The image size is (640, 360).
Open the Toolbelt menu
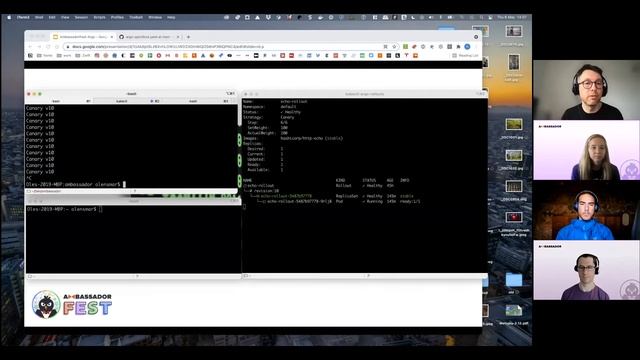(x=136, y=18)
